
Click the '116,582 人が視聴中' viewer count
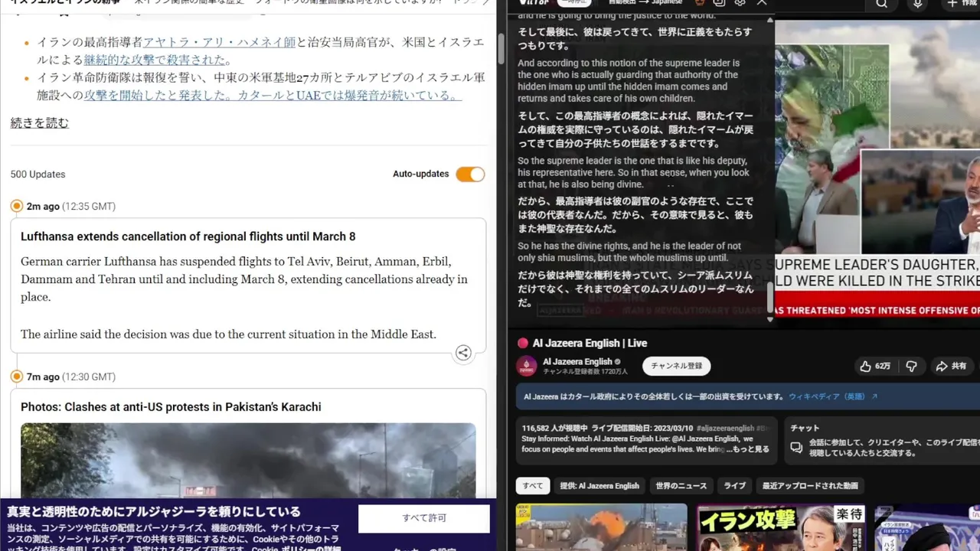(555, 428)
